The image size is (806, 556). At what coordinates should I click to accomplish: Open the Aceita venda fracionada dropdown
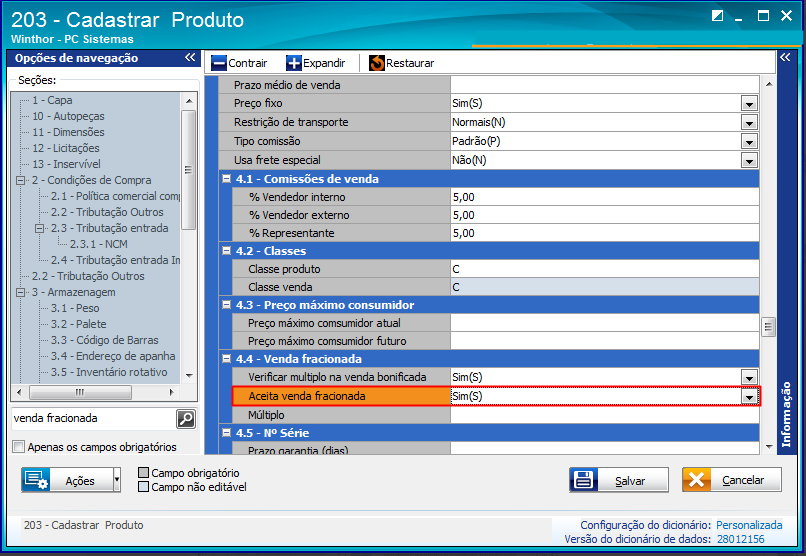(x=749, y=396)
